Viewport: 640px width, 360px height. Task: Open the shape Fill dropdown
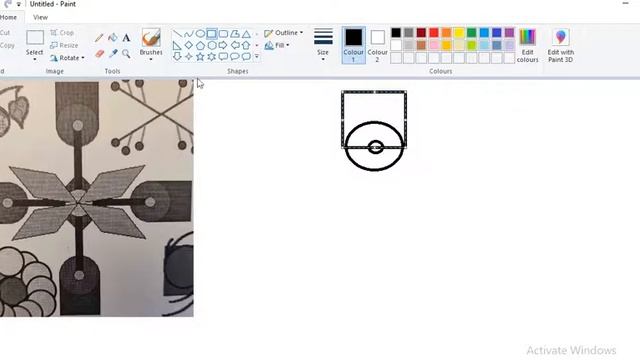pyautogui.click(x=277, y=45)
